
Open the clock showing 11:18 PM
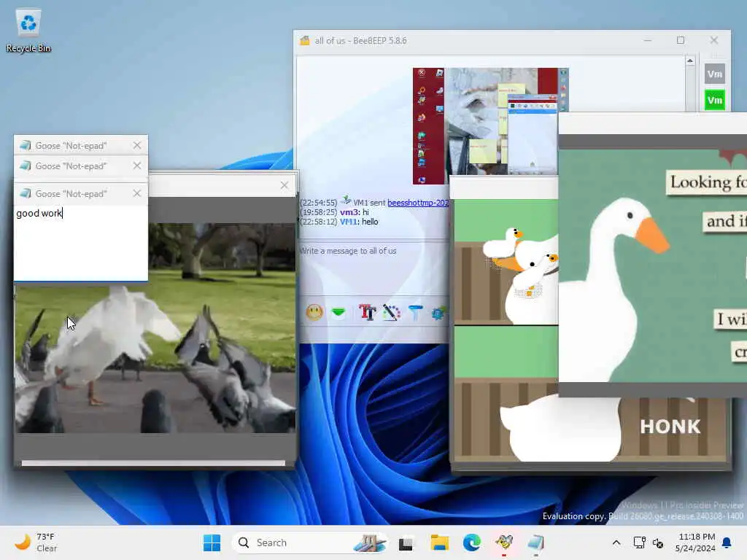[695, 542]
